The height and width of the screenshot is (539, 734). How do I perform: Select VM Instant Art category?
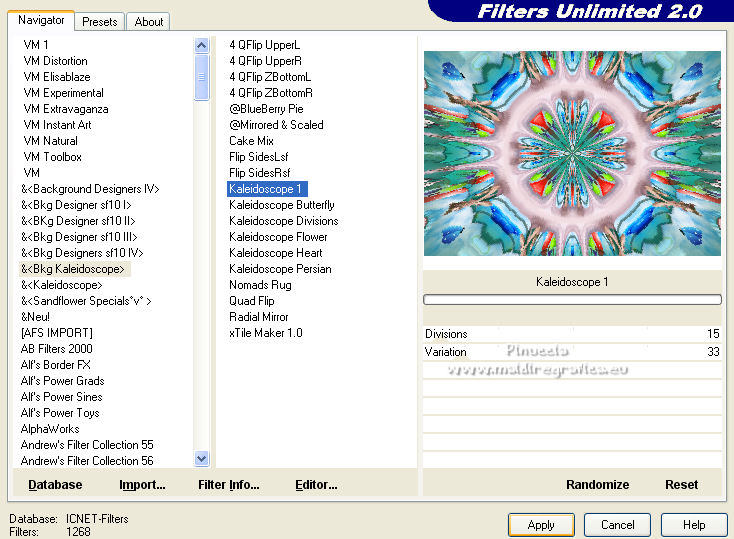[x=57, y=125]
